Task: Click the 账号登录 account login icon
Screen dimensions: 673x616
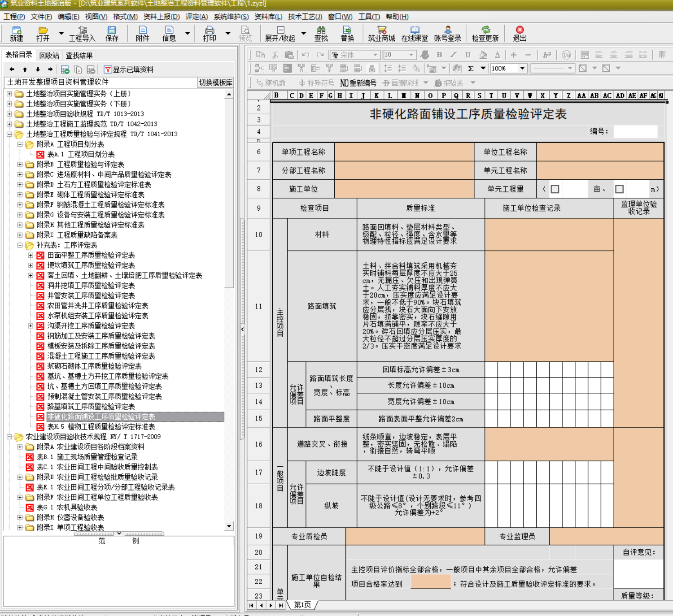Action: click(x=448, y=30)
